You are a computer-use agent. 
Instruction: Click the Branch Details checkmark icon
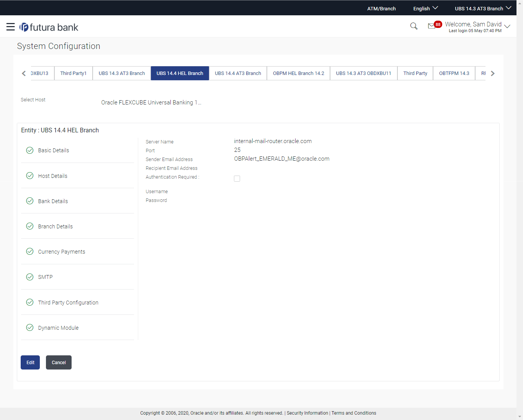30,226
